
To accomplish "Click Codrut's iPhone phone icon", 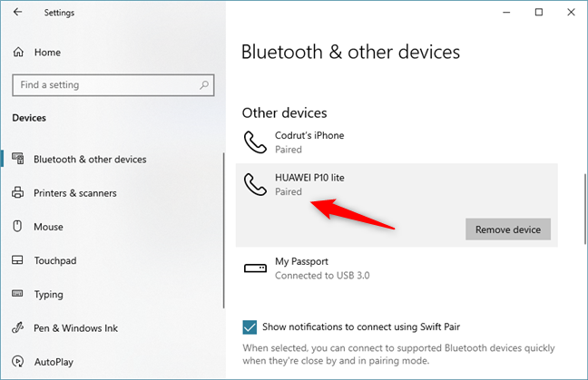I will (x=254, y=142).
